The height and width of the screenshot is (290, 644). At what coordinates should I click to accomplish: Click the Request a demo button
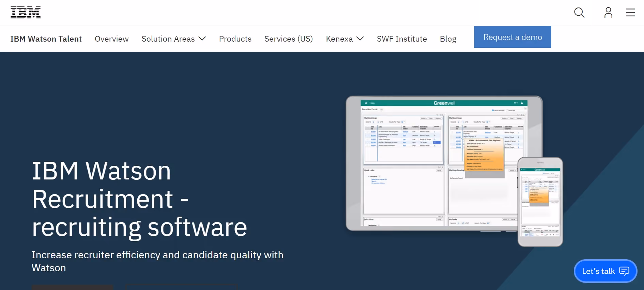pyautogui.click(x=513, y=37)
